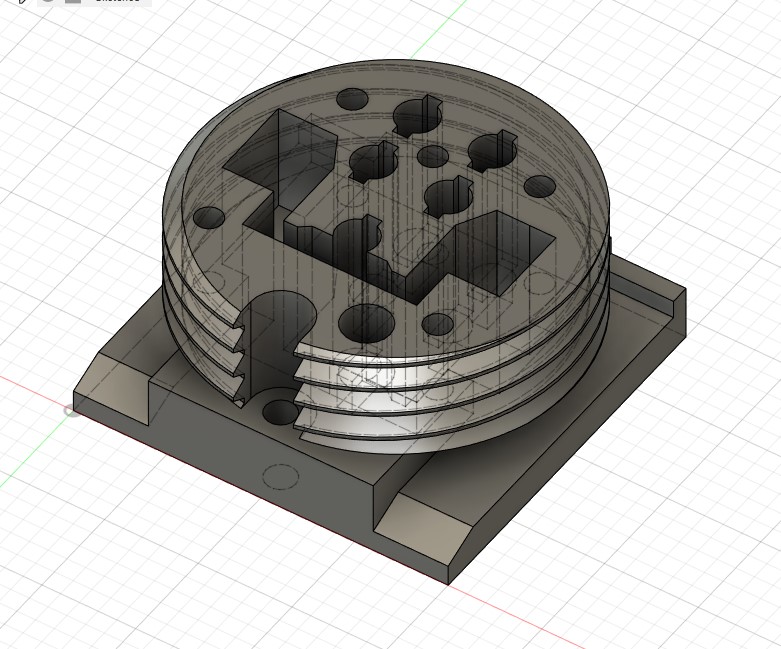Select the round hole in the base plate
Image resolution: width=781 pixels, height=649 pixels.
point(280,412)
